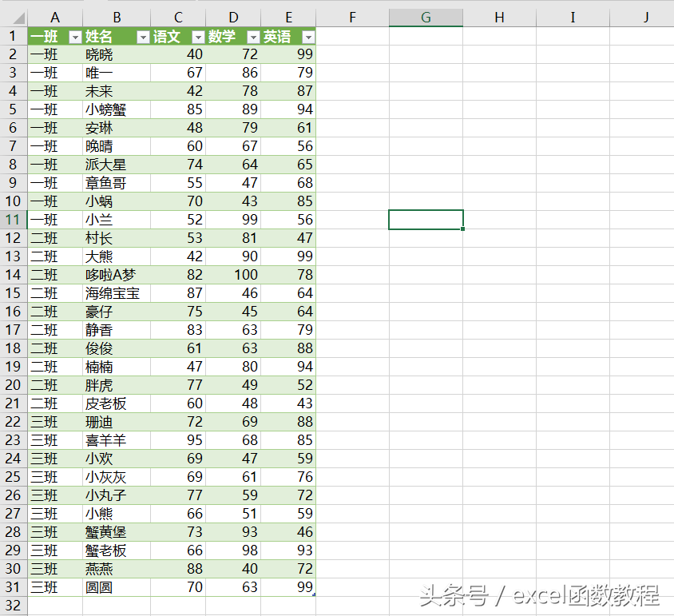Viewport: 674px width, 616px height.
Task: Click the cell containing 村长
Action: tap(117, 238)
